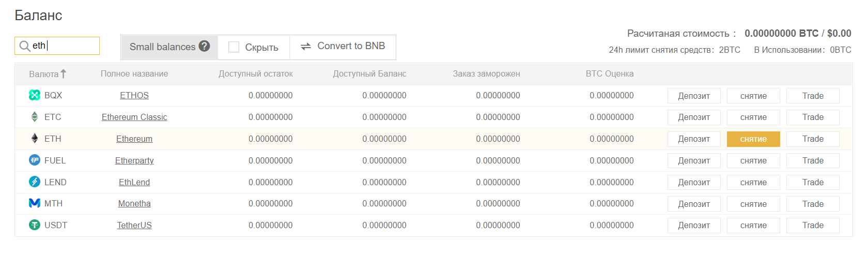Click Депозит for MTH
The width and height of the screenshot is (868, 269).
[694, 204]
